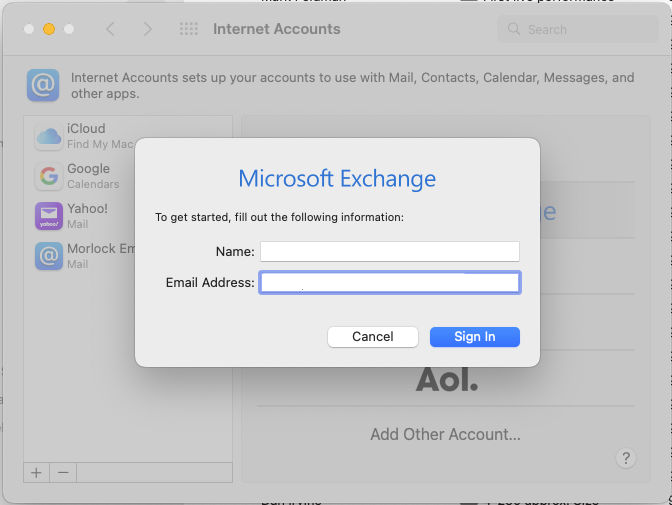Click the Internet Accounts @ header icon
672x505 pixels.
click(x=43, y=85)
